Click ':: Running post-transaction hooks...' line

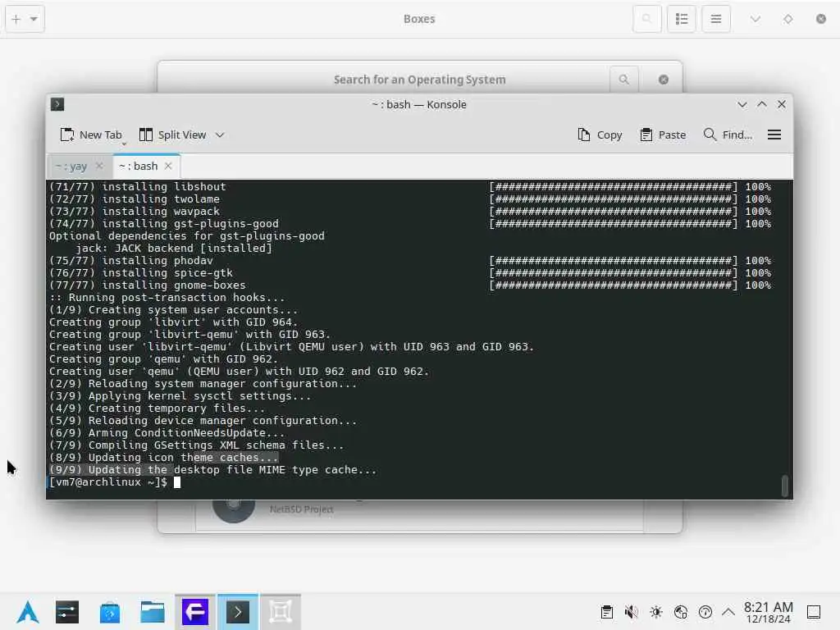(x=167, y=297)
